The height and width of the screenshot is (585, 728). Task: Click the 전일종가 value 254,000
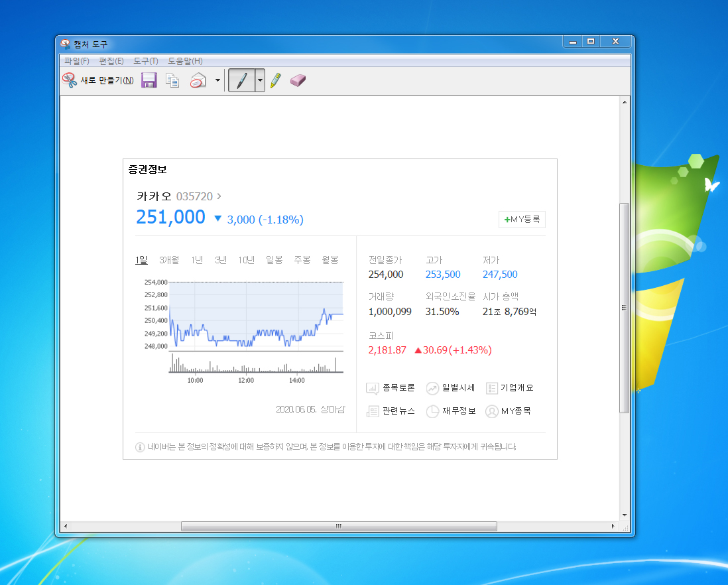(x=386, y=275)
